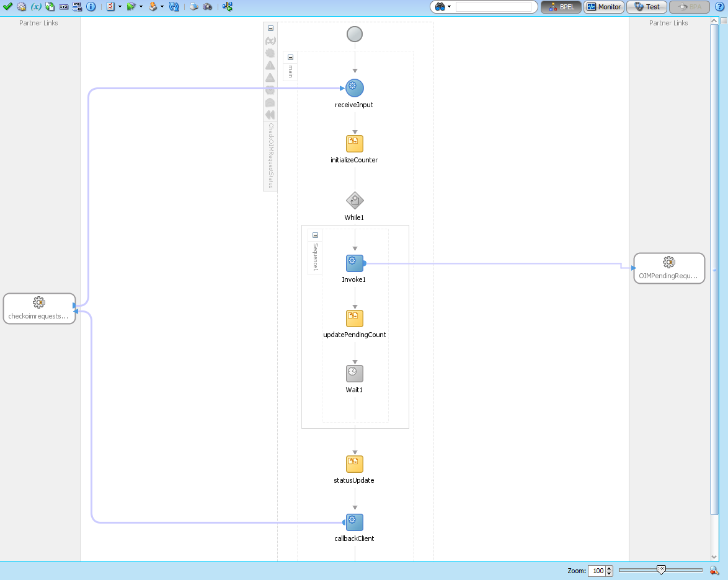The height and width of the screenshot is (580, 728).
Task: Click the zoom percentage input field
Action: coord(597,570)
